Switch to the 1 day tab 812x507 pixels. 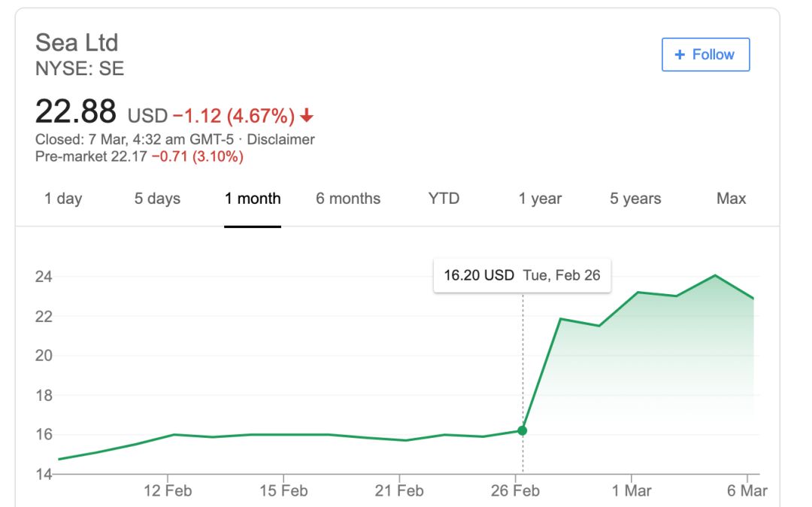tap(63, 199)
